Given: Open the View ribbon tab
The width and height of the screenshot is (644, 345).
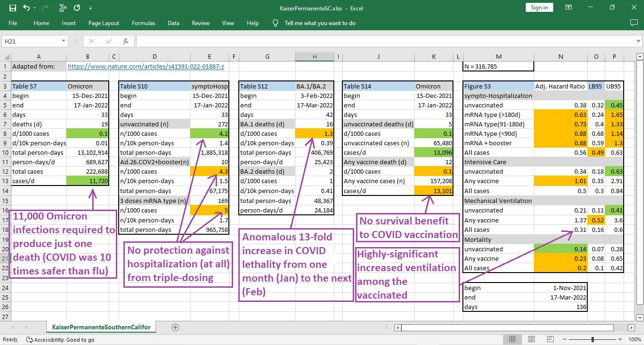Looking at the screenshot, I should coord(228,23).
